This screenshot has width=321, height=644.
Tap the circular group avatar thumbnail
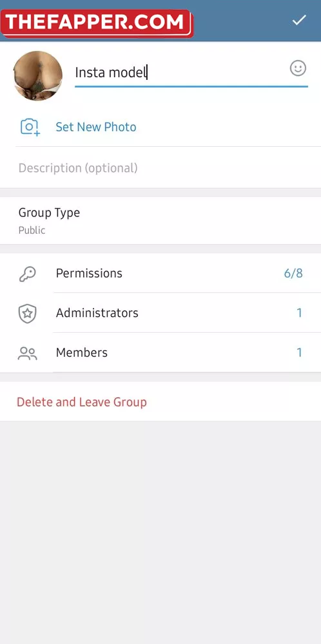pyautogui.click(x=38, y=75)
